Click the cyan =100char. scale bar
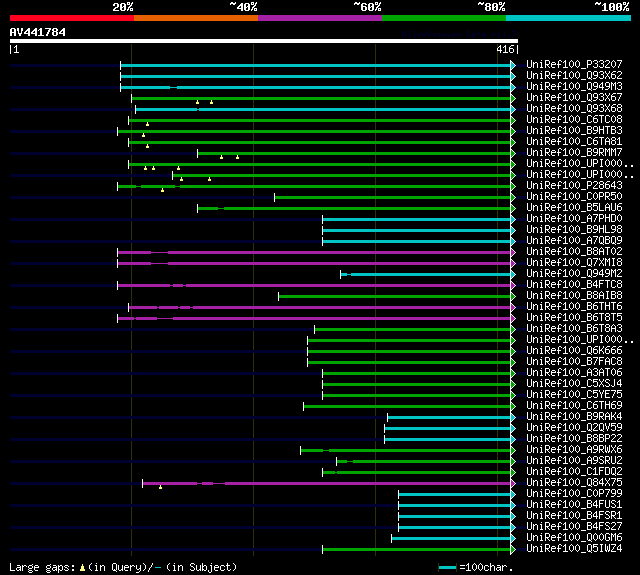 pyautogui.click(x=447, y=568)
